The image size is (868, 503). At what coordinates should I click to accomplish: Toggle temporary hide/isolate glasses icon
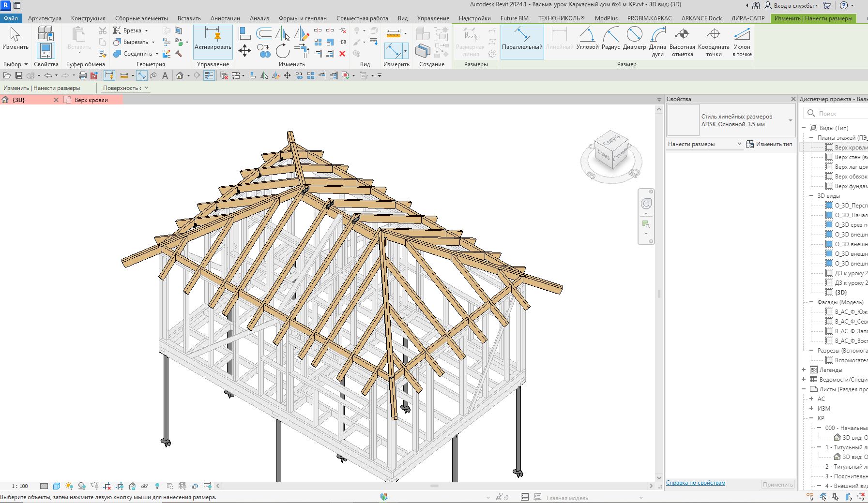145,486
